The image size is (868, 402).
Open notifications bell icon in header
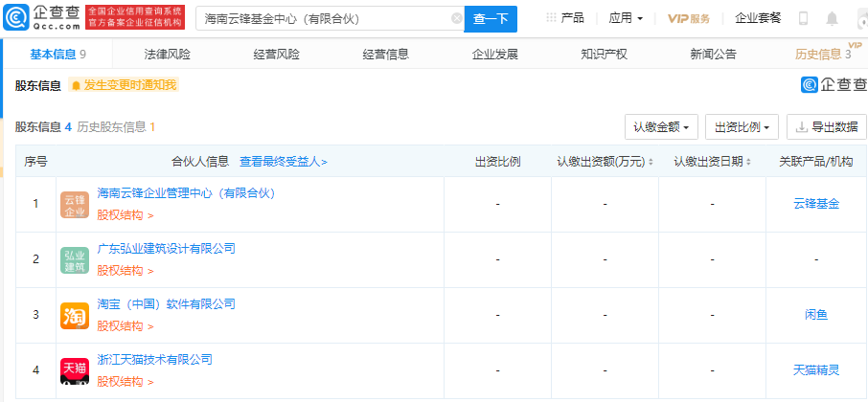[x=832, y=18]
